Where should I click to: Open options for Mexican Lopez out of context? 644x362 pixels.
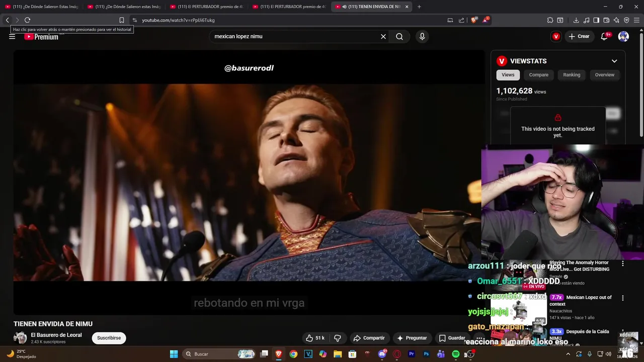coord(623,298)
